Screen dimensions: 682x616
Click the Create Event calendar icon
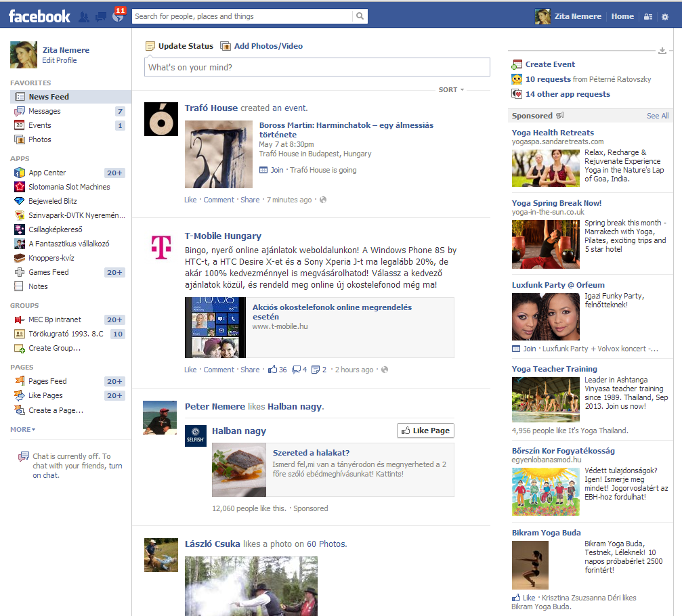click(517, 64)
